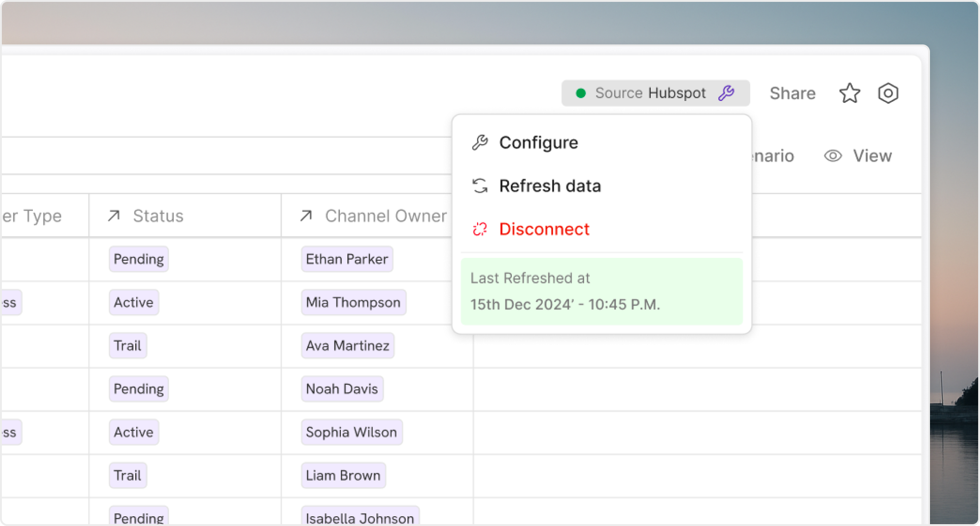Select Refresh data in the menu

pyautogui.click(x=602, y=186)
